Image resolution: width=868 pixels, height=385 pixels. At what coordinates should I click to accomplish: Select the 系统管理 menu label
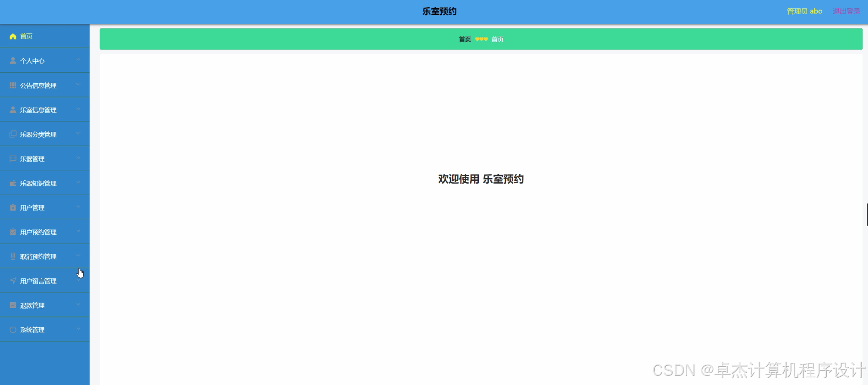(32, 330)
